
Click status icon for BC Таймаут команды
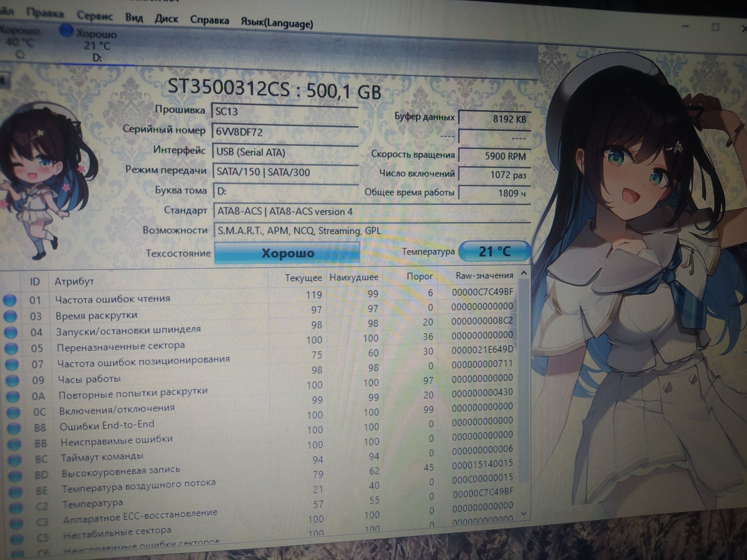pyautogui.click(x=15, y=460)
